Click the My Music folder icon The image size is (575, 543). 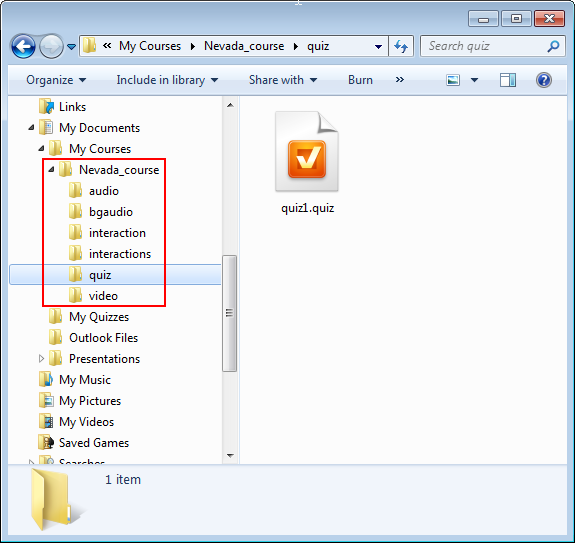[x=46, y=379]
